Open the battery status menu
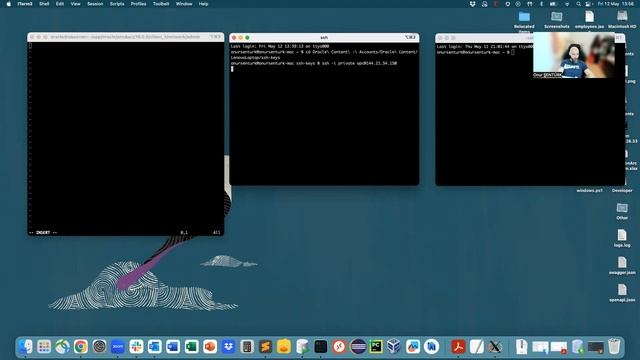The height and width of the screenshot is (360, 640). tap(553, 4)
